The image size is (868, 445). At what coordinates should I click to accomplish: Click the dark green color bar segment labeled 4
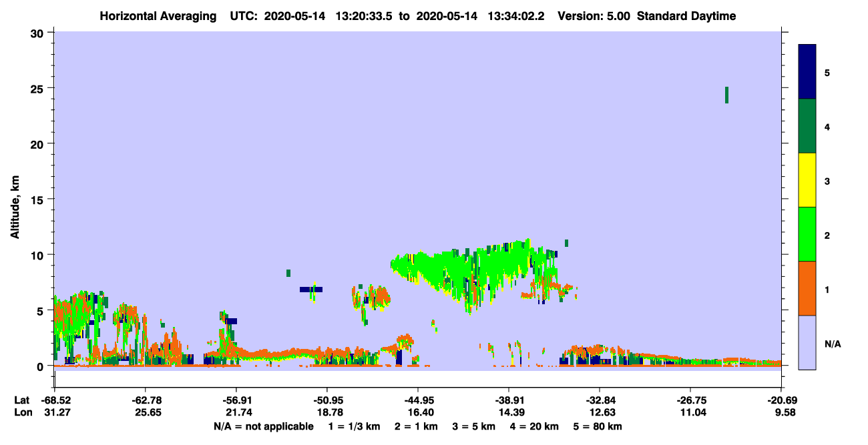click(807, 126)
